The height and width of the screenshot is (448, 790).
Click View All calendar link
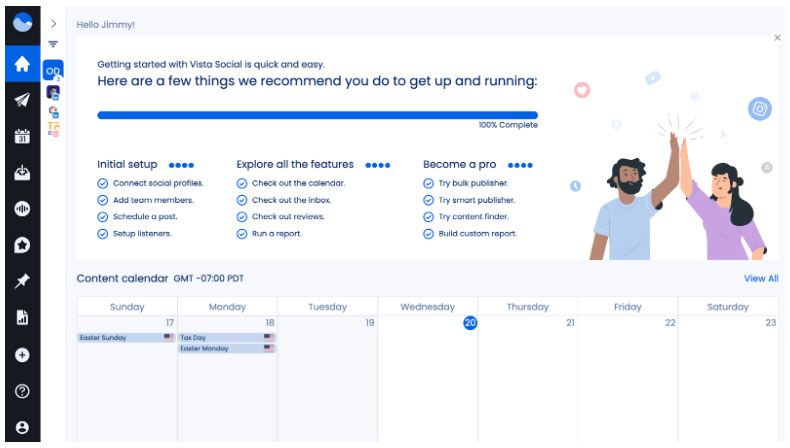click(x=761, y=278)
